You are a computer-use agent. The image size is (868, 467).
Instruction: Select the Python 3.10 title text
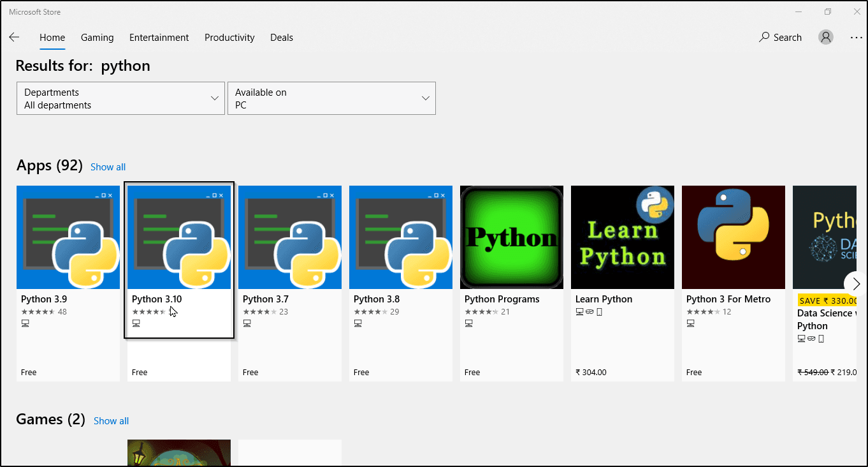click(157, 299)
